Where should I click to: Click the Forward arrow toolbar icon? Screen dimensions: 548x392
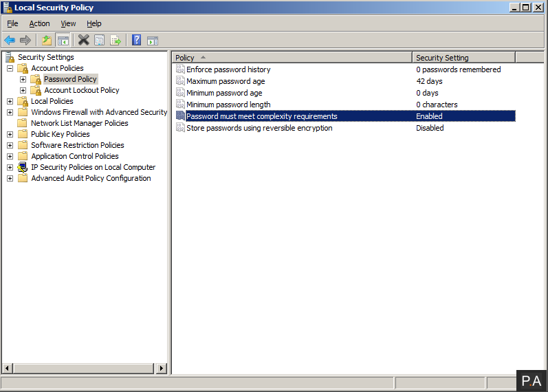click(x=25, y=40)
